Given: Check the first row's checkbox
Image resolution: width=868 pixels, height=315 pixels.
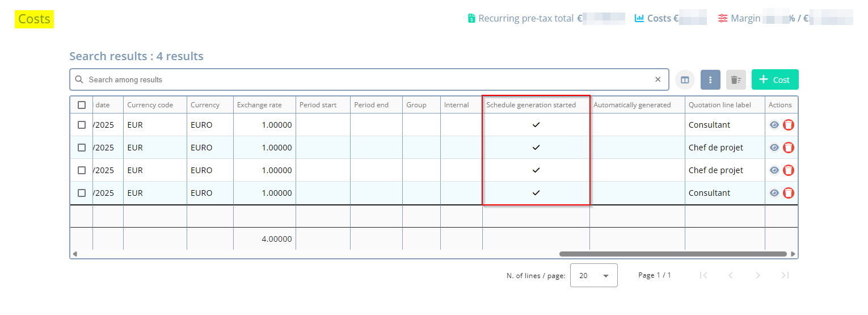Looking at the screenshot, I should (82, 125).
